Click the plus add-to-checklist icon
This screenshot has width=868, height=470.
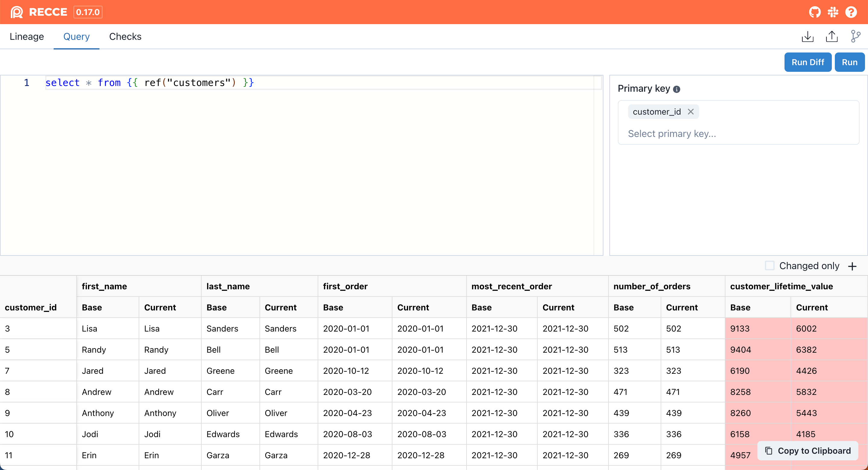(853, 266)
